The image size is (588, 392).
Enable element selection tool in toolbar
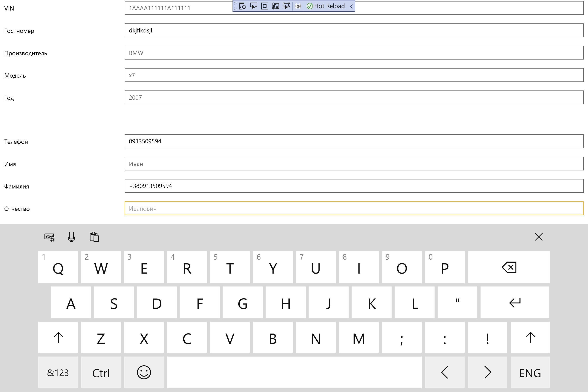pyautogui.click(x=253, y=6)
